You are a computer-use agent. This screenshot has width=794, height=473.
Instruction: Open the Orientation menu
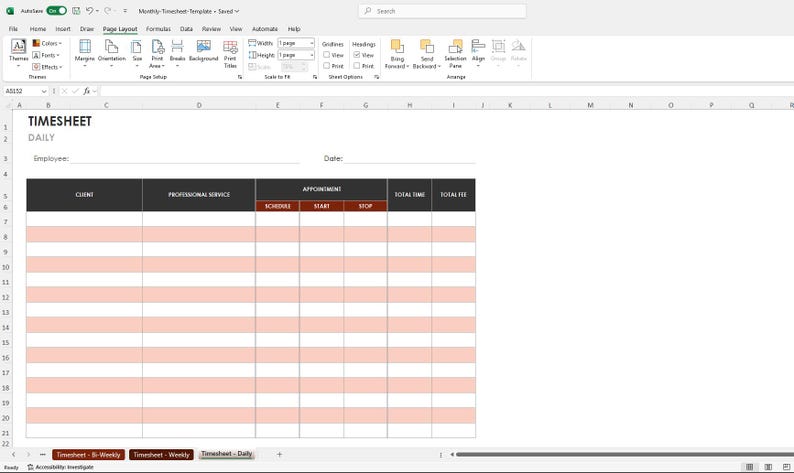point(111,53)
